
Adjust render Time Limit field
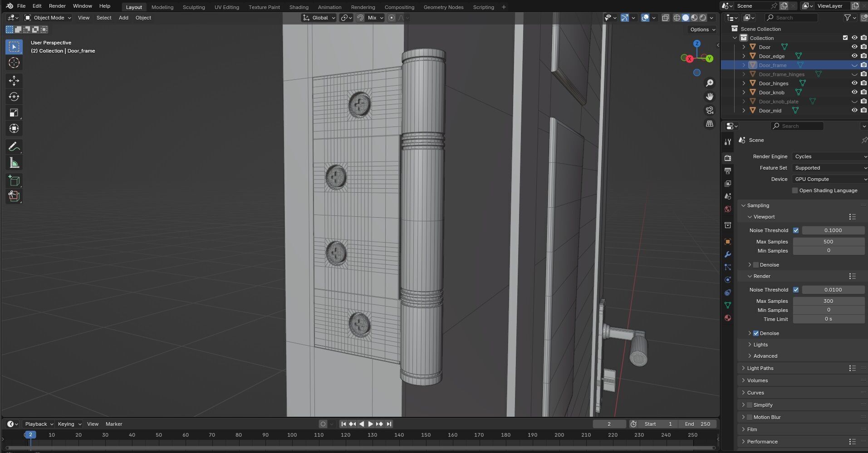coord(829,319)
